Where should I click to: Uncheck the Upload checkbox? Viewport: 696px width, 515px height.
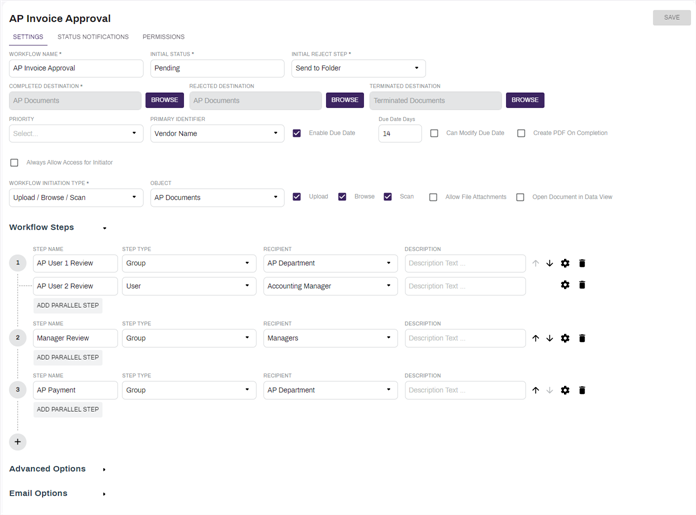click(x=297, y=197)
